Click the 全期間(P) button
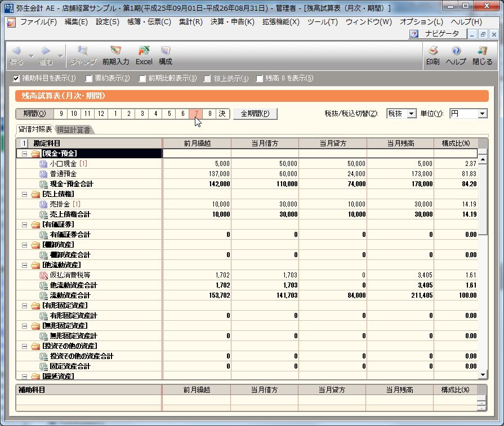 [x=255, y=114]
